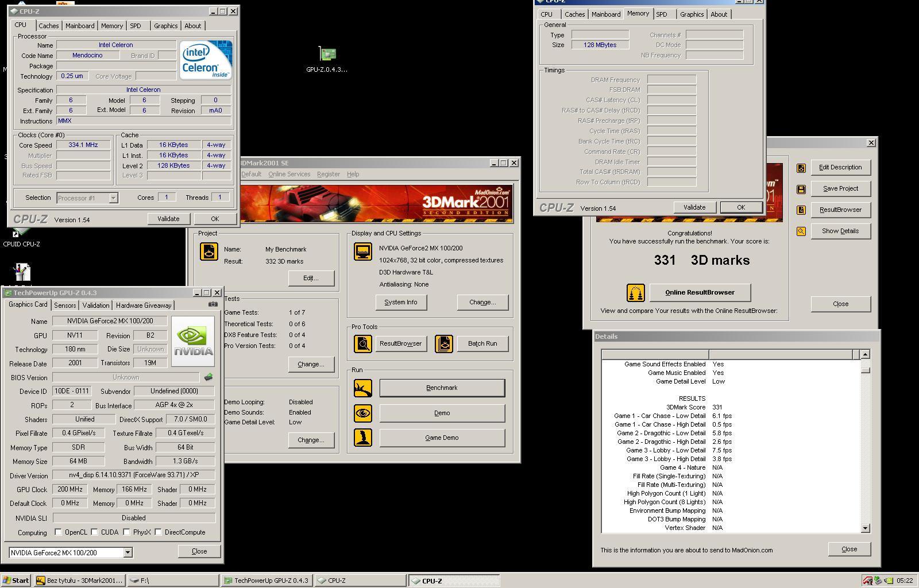The image size is (919, 588).
Task: Switch to Graphics tab in Memory CPU-Z window
Action: click(x=692, y=14)
